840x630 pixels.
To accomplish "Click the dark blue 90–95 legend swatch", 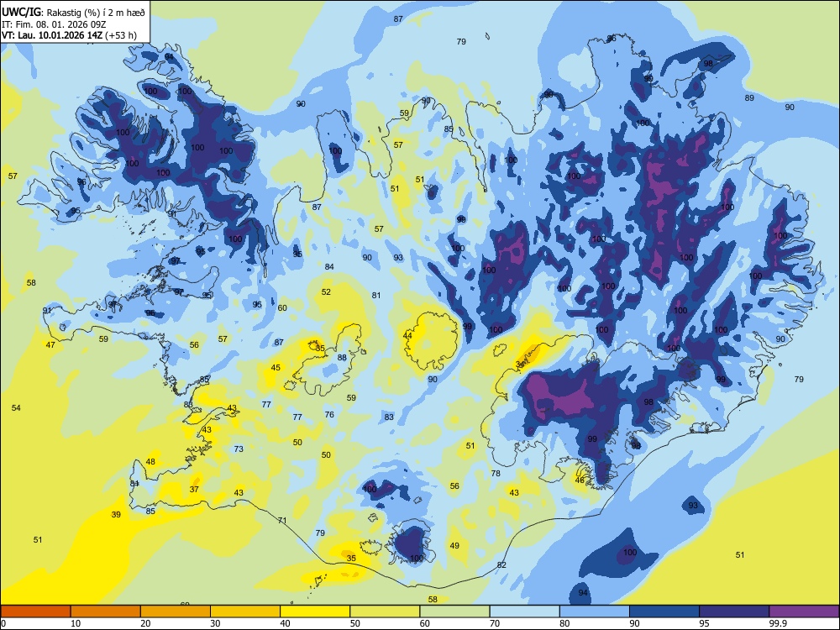I will (664, 612).
